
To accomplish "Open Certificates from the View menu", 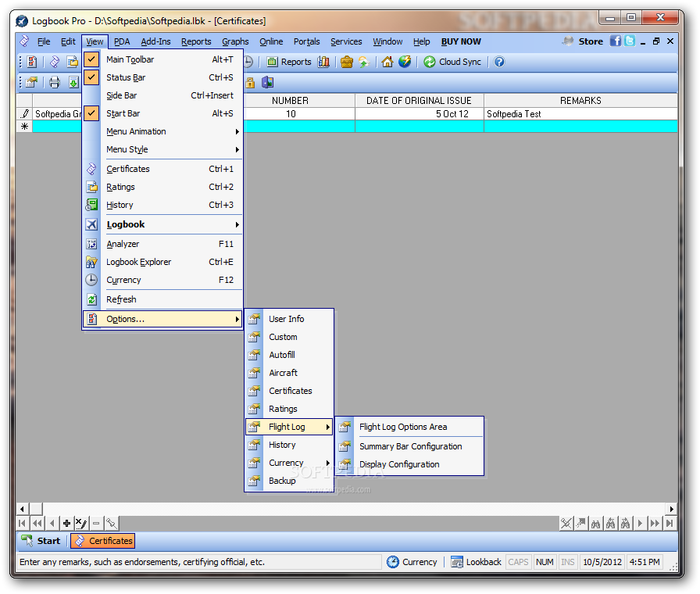I will pyautogui.click(x=162, y=169).
